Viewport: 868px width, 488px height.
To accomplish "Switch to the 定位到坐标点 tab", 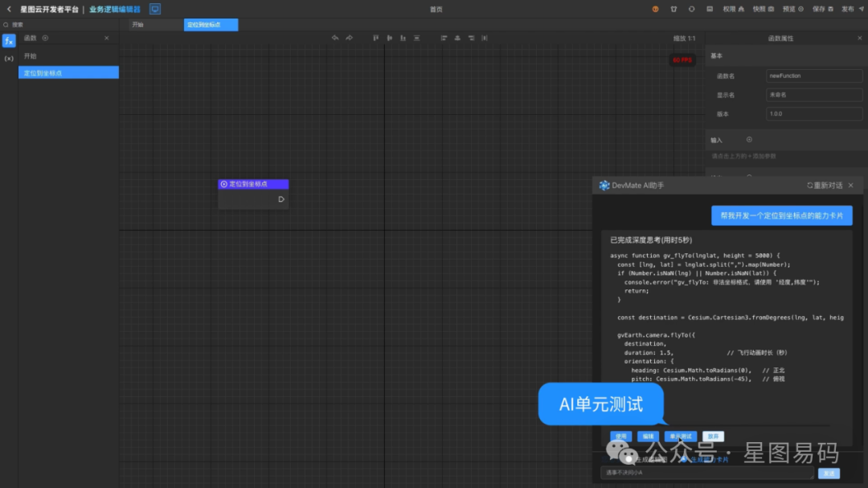I will pyautogui.click(x=211, y=24).
